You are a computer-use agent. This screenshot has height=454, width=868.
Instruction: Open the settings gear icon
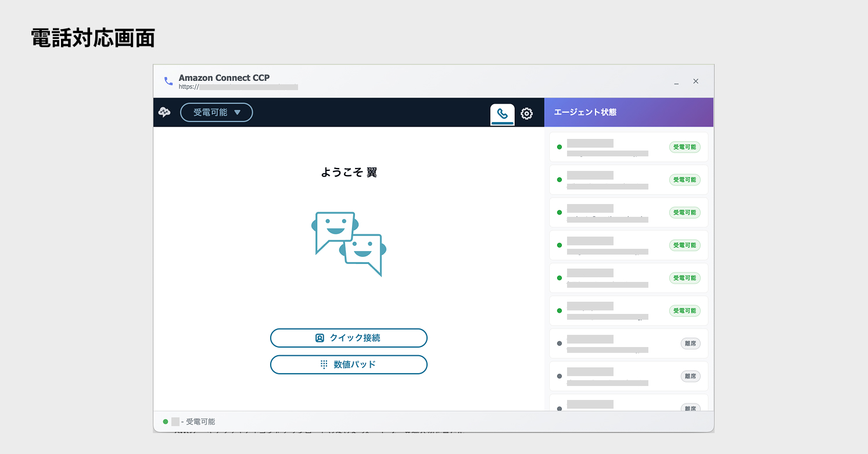click(526, 113)
